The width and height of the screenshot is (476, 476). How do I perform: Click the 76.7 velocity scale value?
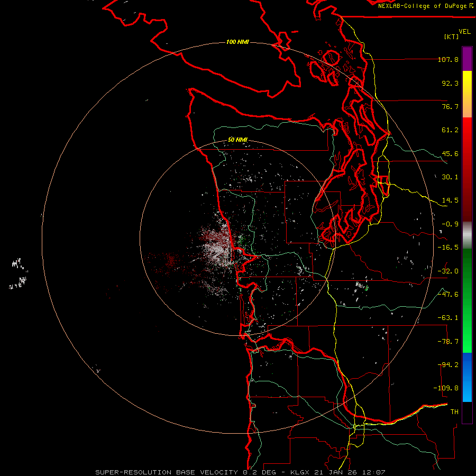pyautogui.click(x=450, y=106)
